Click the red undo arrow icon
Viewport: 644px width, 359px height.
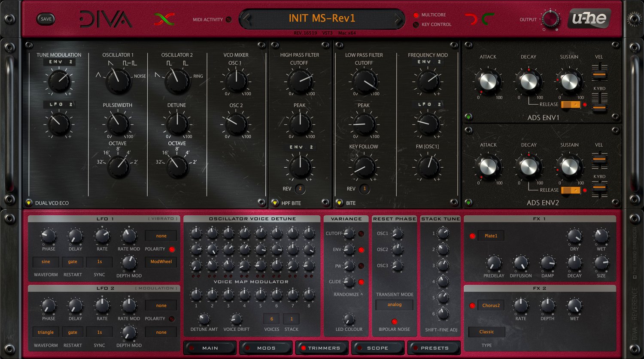click(x=471, y=19)
